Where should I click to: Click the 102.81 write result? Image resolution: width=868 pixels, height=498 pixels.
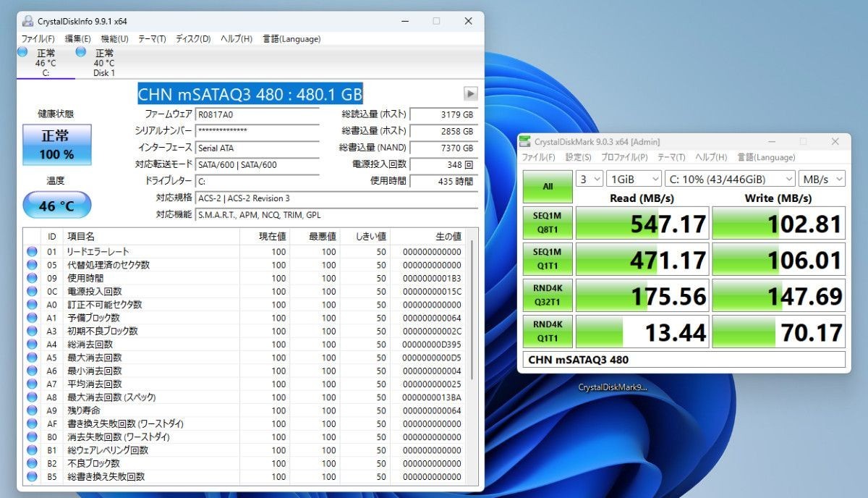(x=778, y=224)
